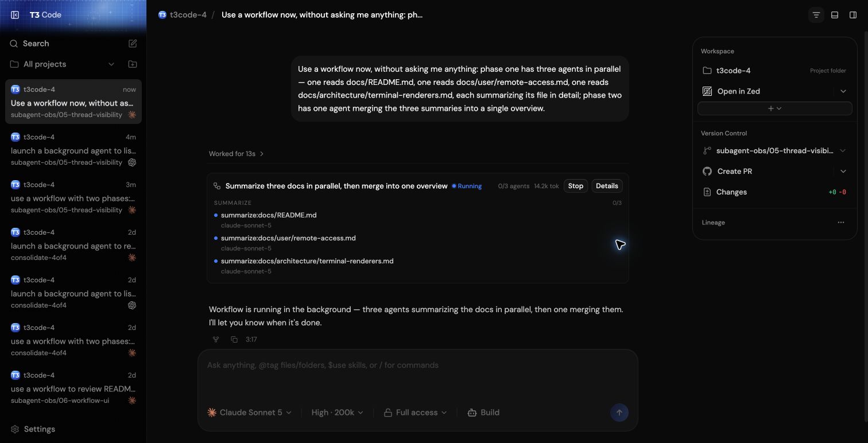Toggle the right sidebar panel icon
The height and width of the screenshot is (443, 868).
(x=853, y=15)
